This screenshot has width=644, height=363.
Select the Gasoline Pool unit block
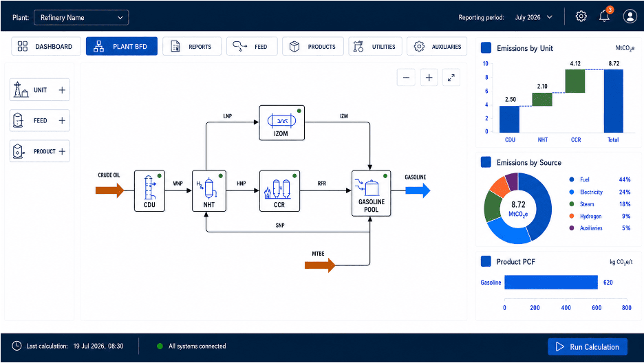tap(372, 193)
